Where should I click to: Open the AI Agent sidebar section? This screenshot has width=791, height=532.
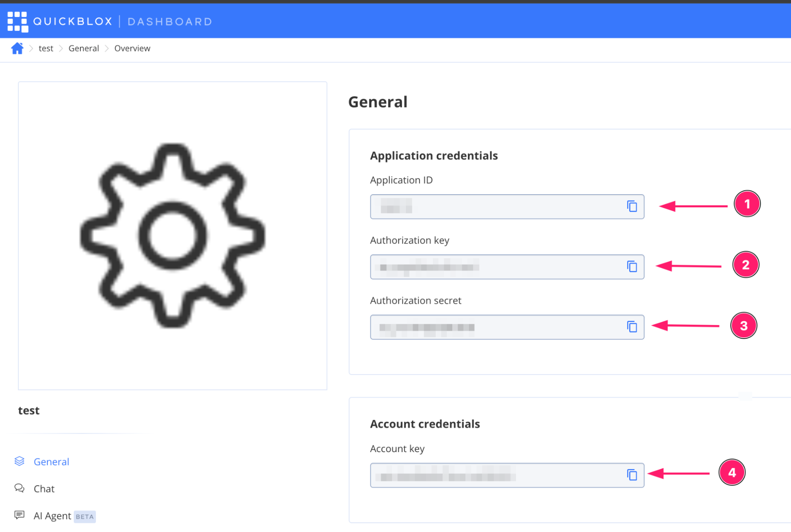click(52, 516)
